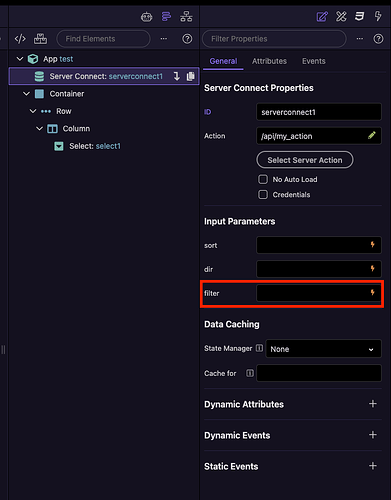The image size is (391, 500).
Task: Click the Action field /api/my_action
Action: click(319, 136)
